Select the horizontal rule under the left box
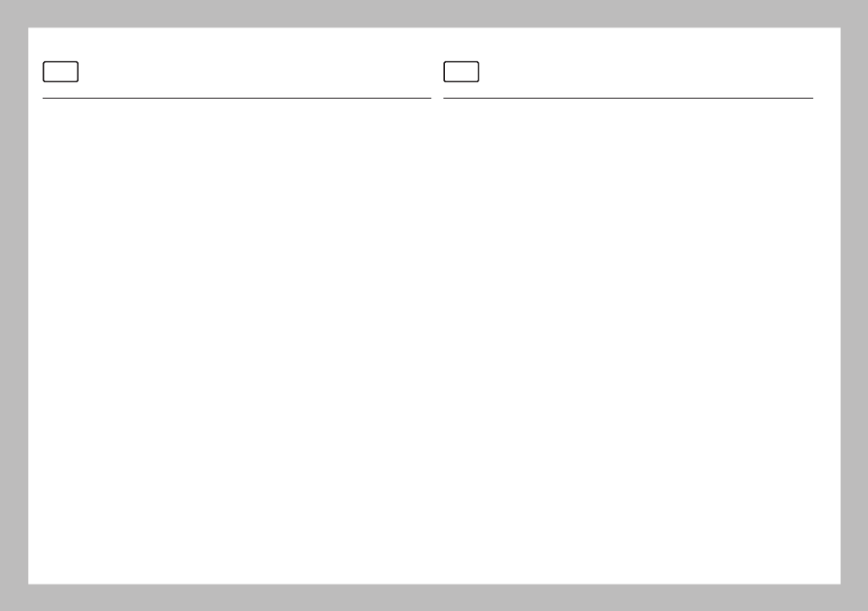The width and height of the screenshot is (868, 611). [237, 98]
